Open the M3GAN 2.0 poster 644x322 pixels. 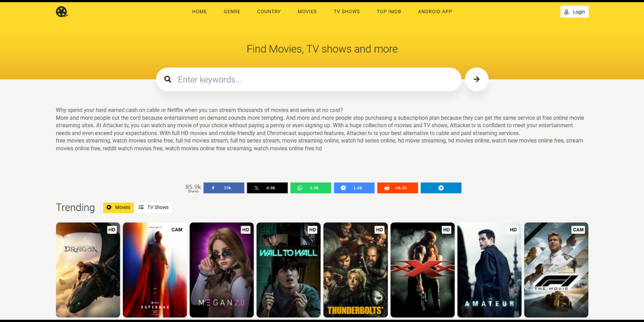(222, 270)
